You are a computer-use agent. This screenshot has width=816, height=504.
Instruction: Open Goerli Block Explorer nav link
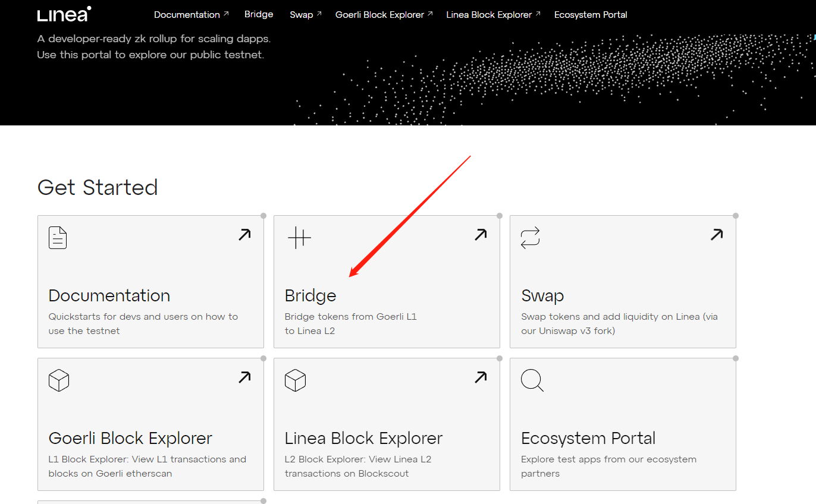(384, 14)
